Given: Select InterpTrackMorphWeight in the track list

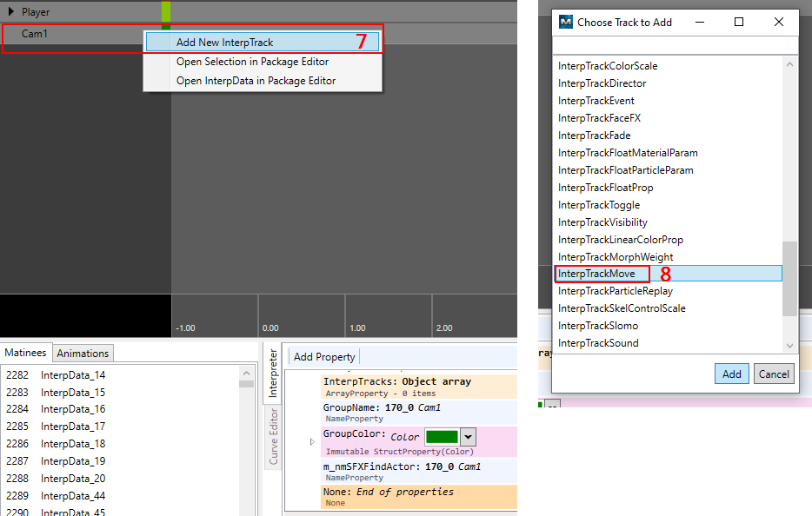Looking at the screenshot, I should (x=616, y=257).
